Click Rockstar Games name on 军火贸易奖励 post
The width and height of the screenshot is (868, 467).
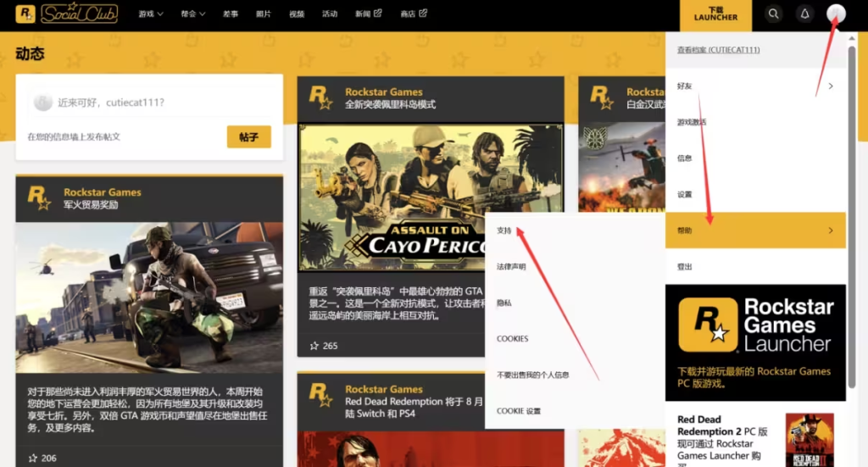coord(103,192)
